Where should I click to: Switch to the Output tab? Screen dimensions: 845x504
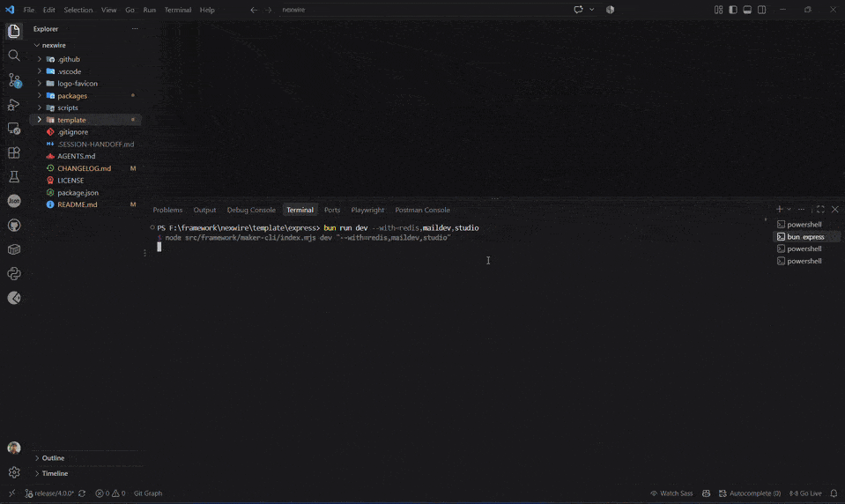tap(204, 210)
